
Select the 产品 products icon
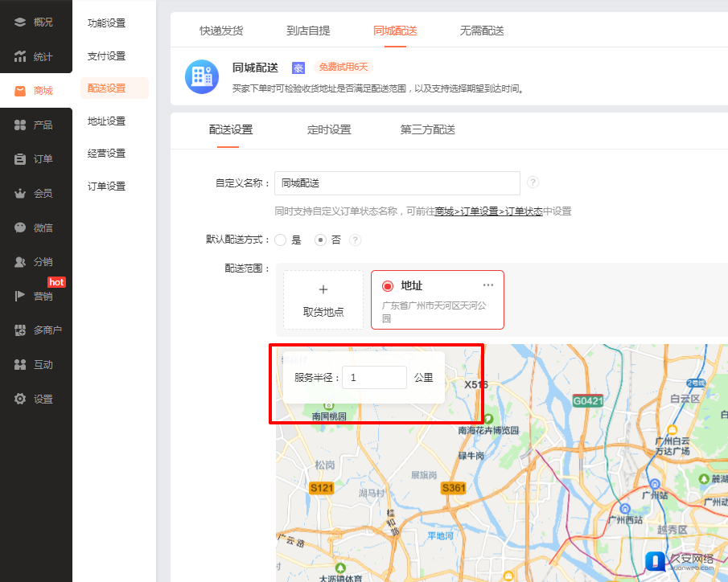click(x=20, y=125)
